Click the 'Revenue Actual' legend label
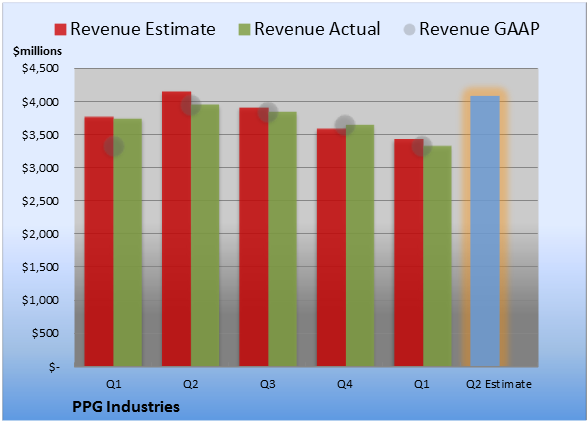The height and width of the screenshot is (422, 588). click(x=317, y=29)
